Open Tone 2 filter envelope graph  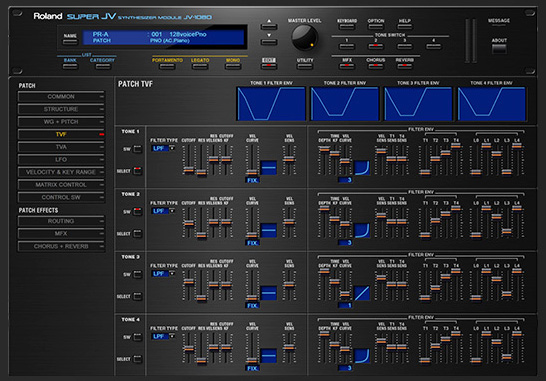point(344,104)
